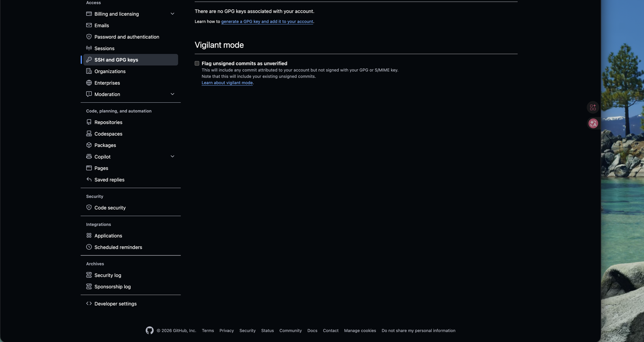Image resolution: width=644 pixels, height=342 pixels.
Task: Open Repositories settings
Action: [131, 122]
